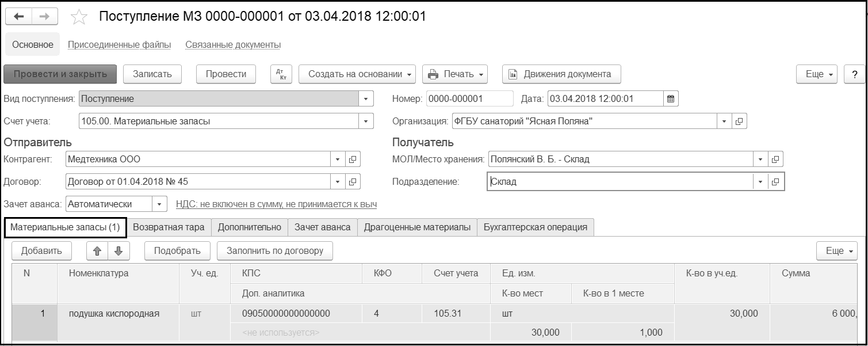Expand the Вид поступления dropdown
This screenshot has width=868, height=346.
(366, 99)
